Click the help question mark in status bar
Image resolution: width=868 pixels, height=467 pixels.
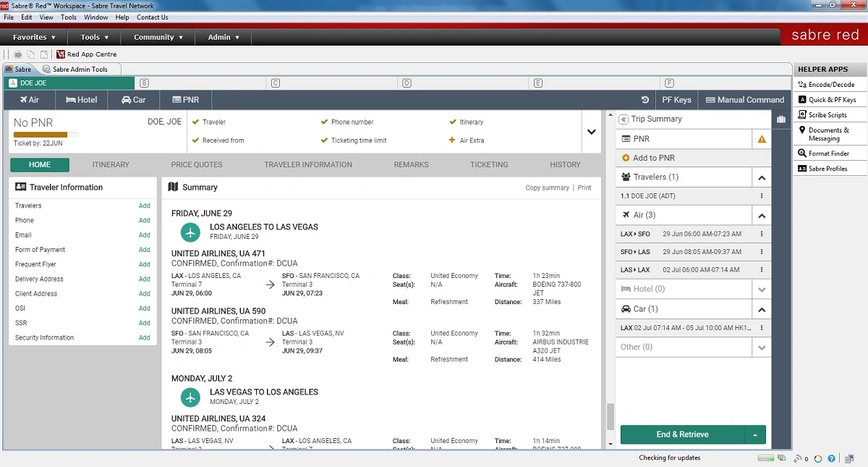point(832,458)
